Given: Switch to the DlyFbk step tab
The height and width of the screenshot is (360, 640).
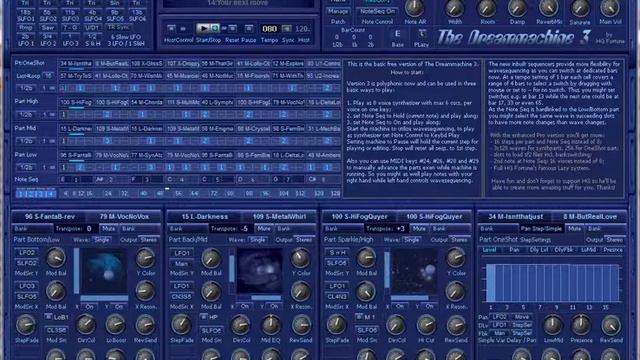Looking at the screenshot, I should (564, 250).
